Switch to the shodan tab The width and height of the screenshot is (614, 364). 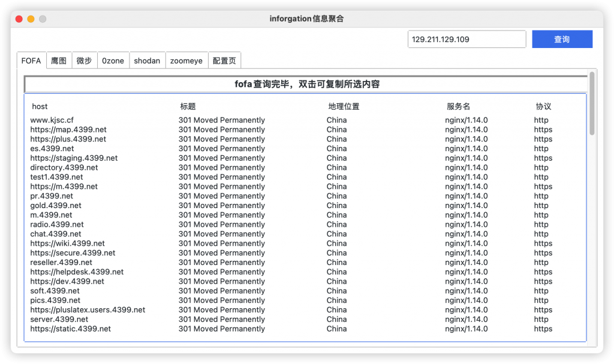click(x=147, y=60)
